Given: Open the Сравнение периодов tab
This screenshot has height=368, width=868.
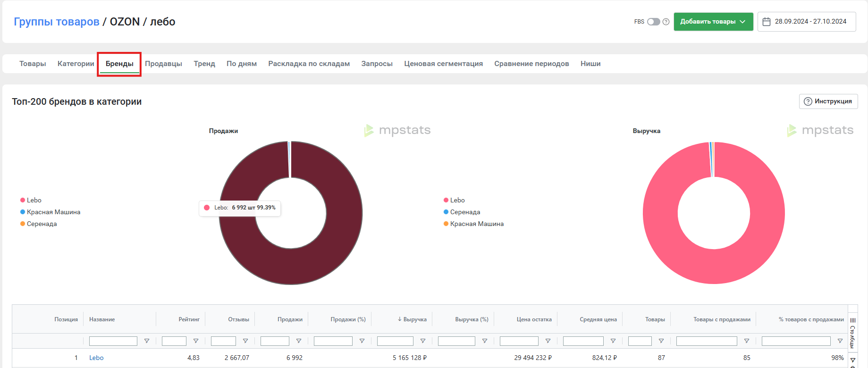Looking at the screenshot, I should click(532, 64).
